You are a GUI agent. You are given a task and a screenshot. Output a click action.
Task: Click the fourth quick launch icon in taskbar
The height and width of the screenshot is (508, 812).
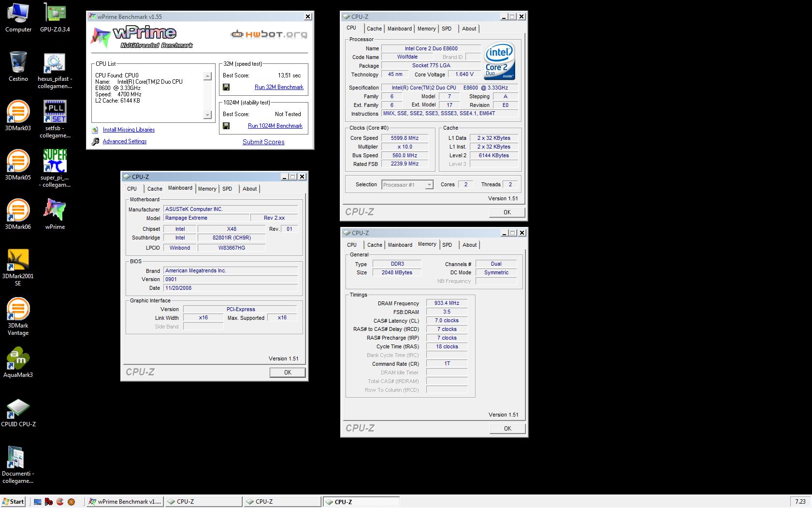tap(71, 502)
